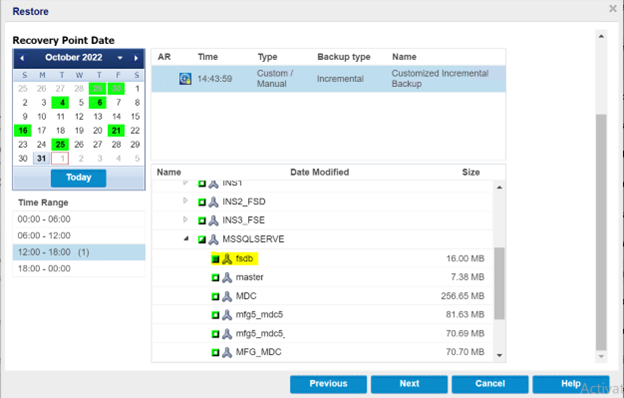This screenshot has width=624, height=398.
Task: Click the Size column header
Action: click(x=471, y=172)
